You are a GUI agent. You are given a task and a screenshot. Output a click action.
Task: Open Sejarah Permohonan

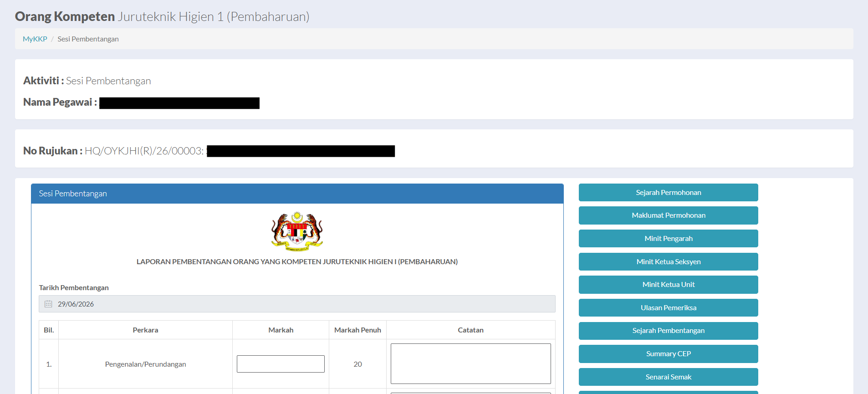[x=668, y=193]
